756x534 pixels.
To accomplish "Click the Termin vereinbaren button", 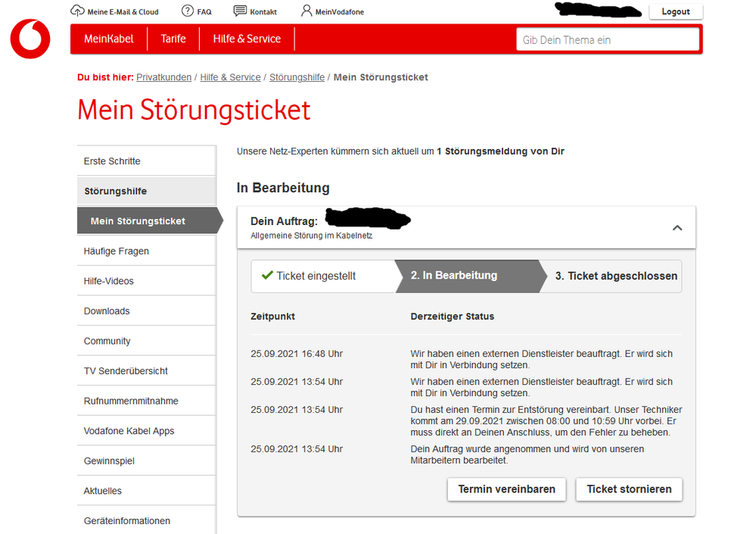I will coord(506,489).
